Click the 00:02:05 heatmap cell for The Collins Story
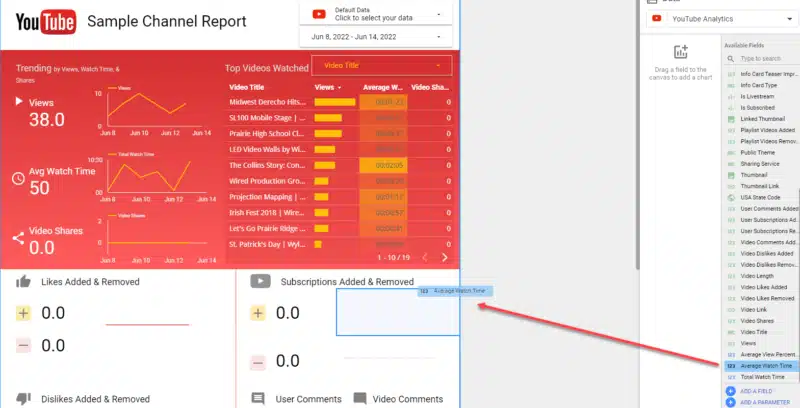The image size is (800, 408). click(383, 165)
